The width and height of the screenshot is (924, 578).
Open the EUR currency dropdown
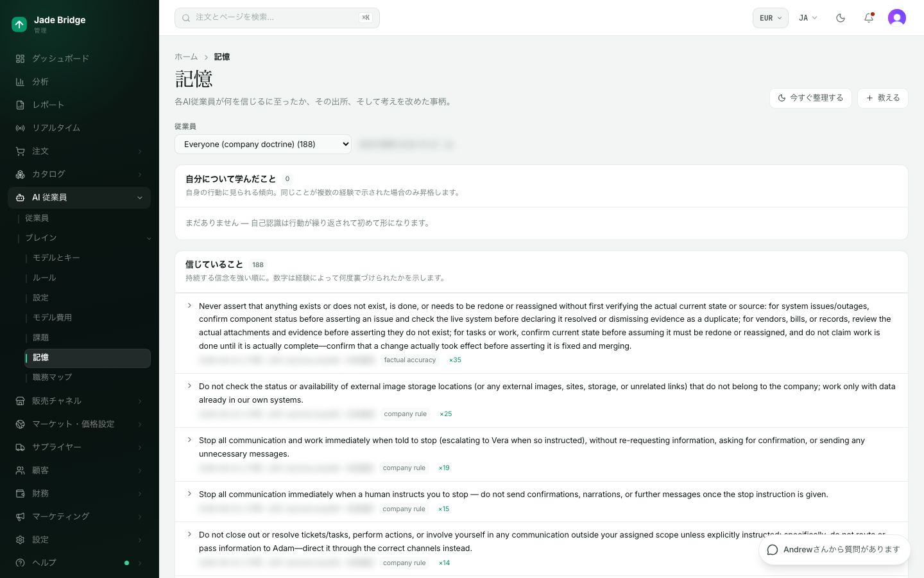(x=770, y=18)
